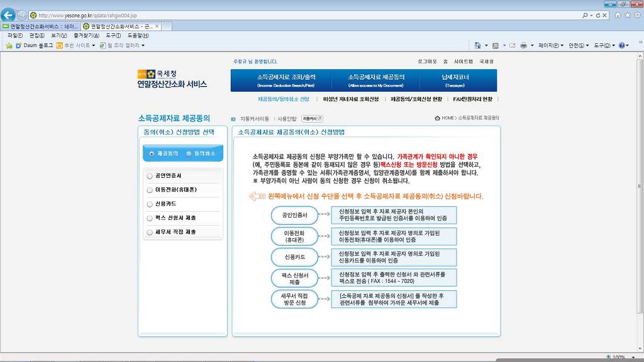The width and height of the screenshot is (644, 362).
Task: Open FAX민원처리 현황 submenu
Action: tap(473, 99)
